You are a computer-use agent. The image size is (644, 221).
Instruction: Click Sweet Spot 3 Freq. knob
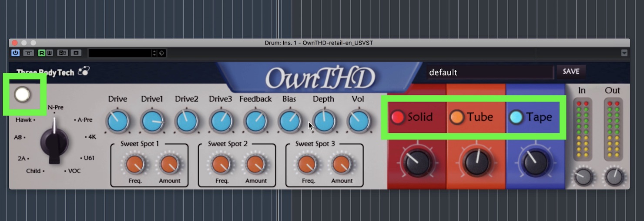[x=308, y=164]
